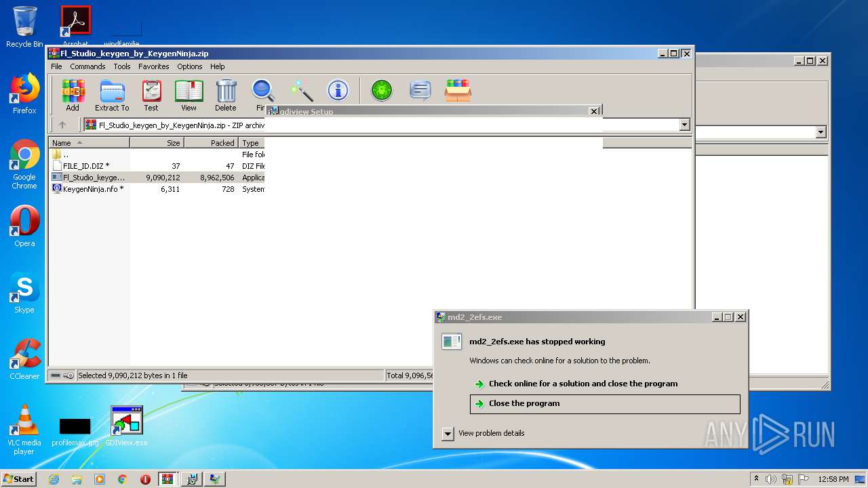Click Close the program option
This screenshot has width=868, height=488.
(x=605, y=404)
